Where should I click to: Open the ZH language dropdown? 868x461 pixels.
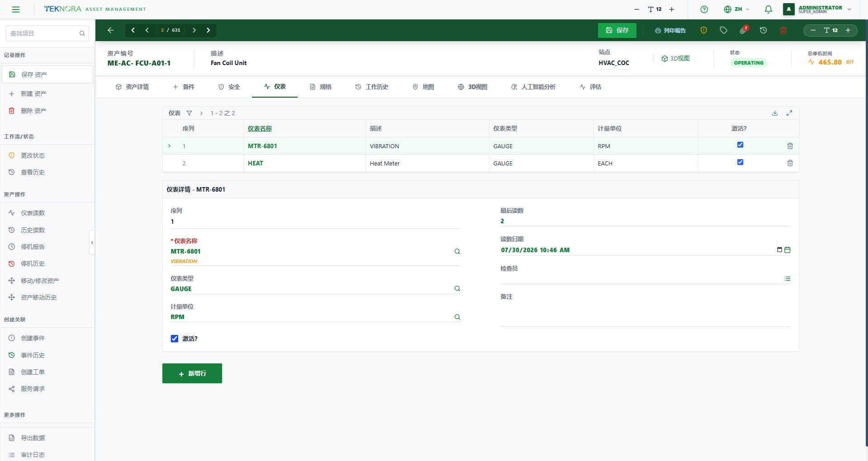[x=737, y=9]
